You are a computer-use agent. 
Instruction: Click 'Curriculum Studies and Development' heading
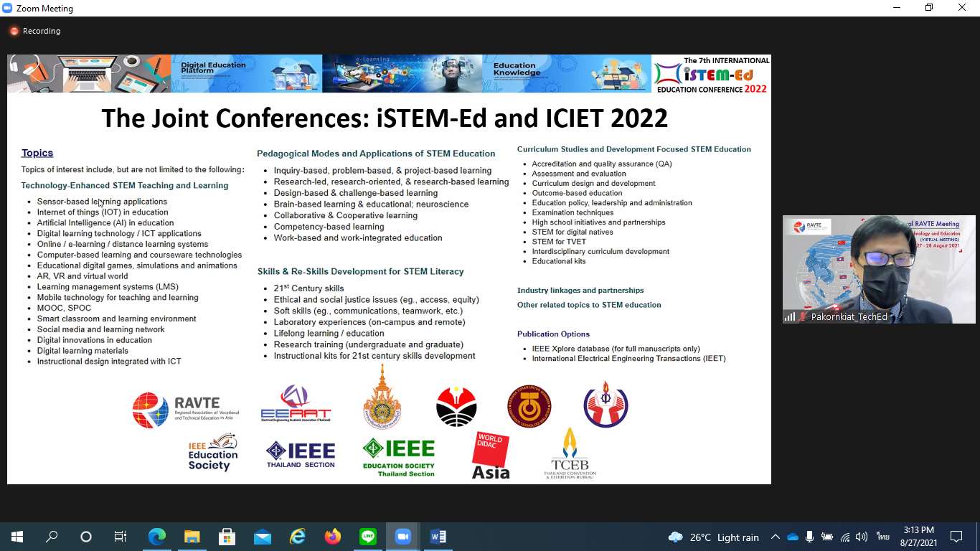point(634,149)
